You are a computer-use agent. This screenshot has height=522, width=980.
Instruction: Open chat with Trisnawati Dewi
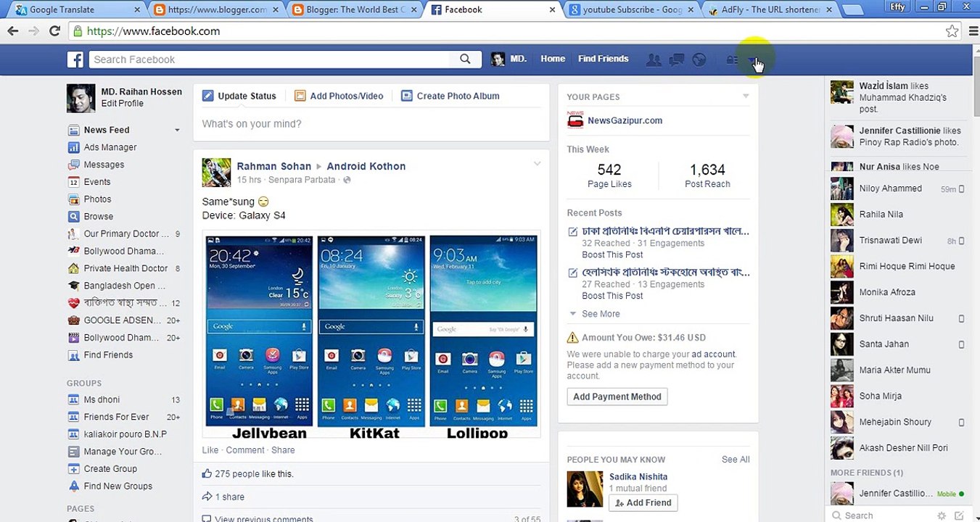(898, 241)
